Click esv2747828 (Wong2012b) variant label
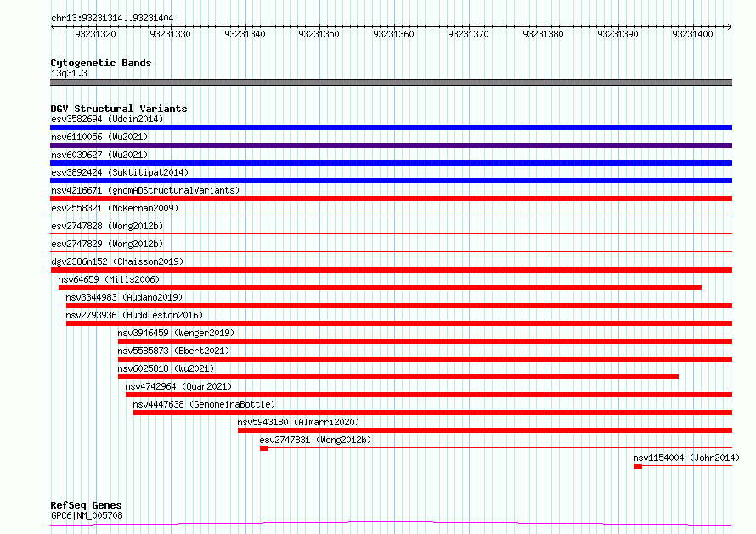756x534 pixels. click(x=107, y=226)
